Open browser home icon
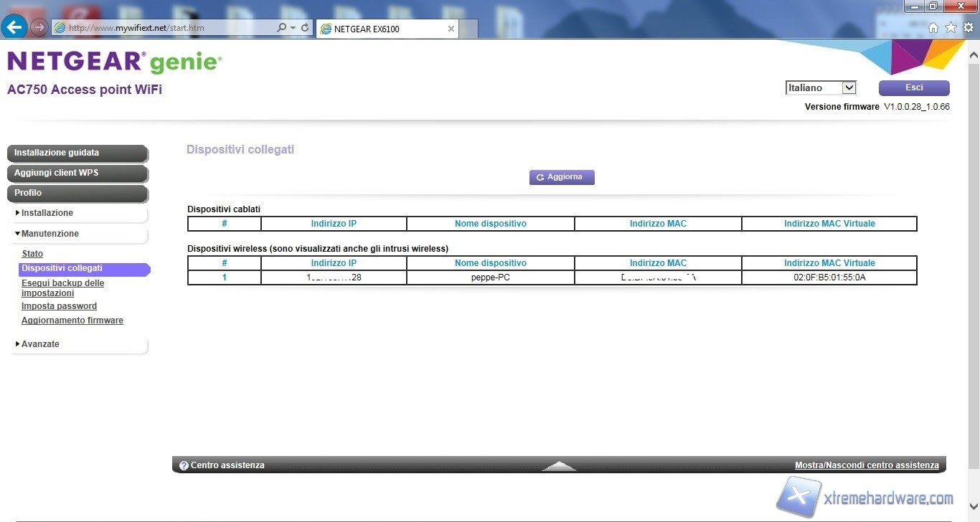The image size is (980, 522). click(933, 28)
